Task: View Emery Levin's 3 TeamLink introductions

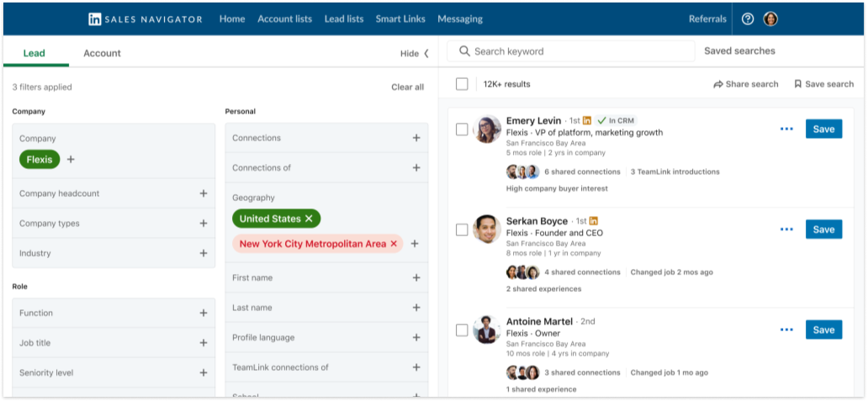Action: (675, 171)
